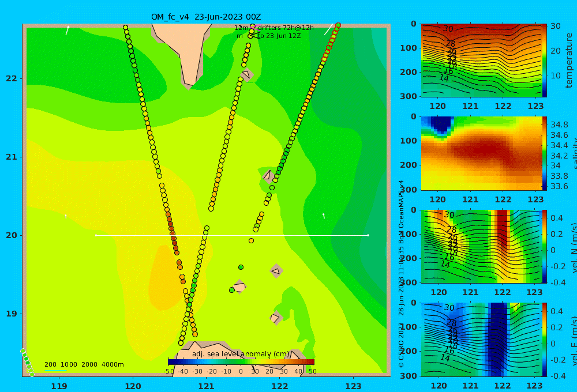
Task: Click the vel. E color bar
Action: 544,340
